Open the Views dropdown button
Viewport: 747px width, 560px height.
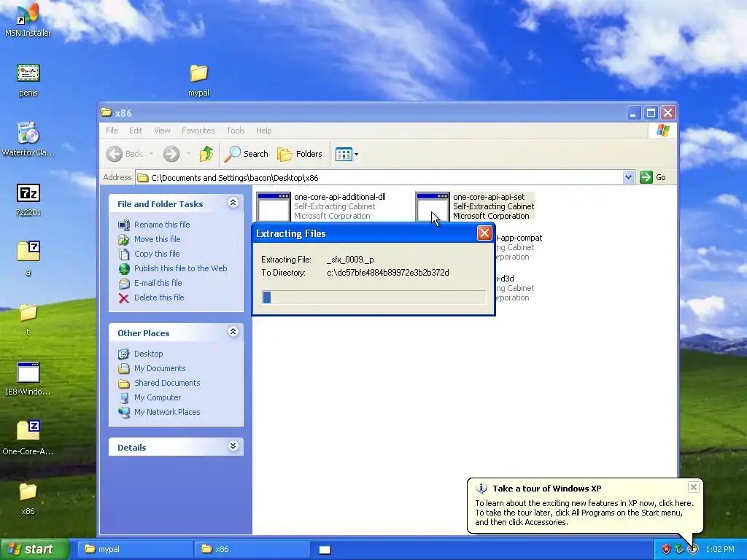tap(347, 154)
